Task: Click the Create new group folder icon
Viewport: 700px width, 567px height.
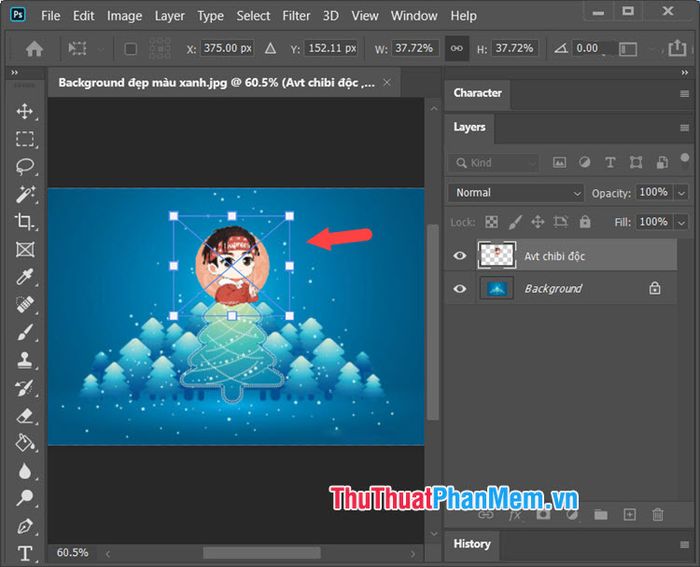Action: [x=601, y=515]
